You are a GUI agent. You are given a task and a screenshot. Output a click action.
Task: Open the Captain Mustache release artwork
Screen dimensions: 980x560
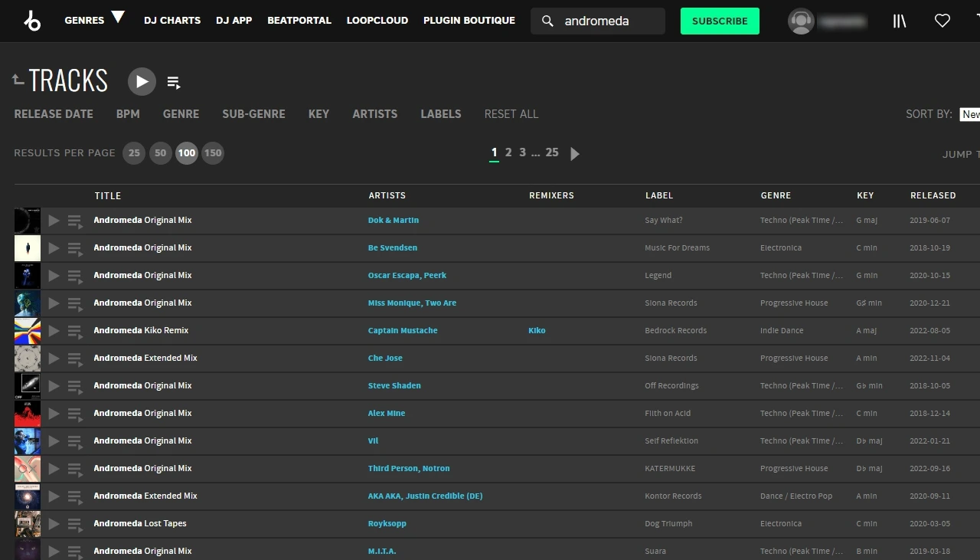tap(28, 331)
